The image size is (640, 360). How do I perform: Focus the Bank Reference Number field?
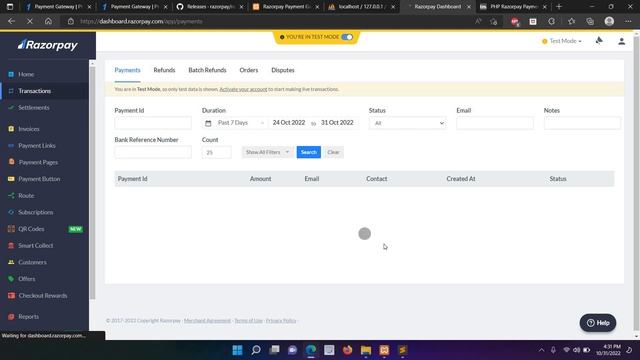pyautogui.click(x=153, y=152)
